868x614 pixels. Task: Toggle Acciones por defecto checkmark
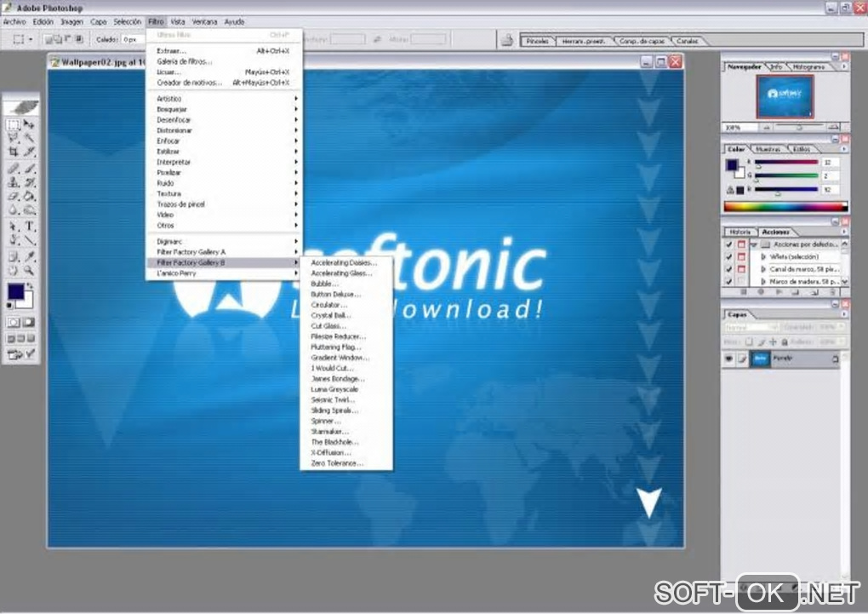pyautogui.click(x=729, y=244)
